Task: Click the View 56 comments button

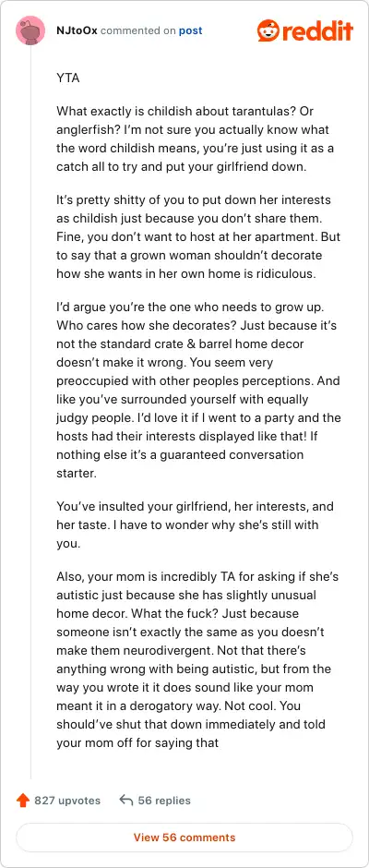Action: pos(184,837)
